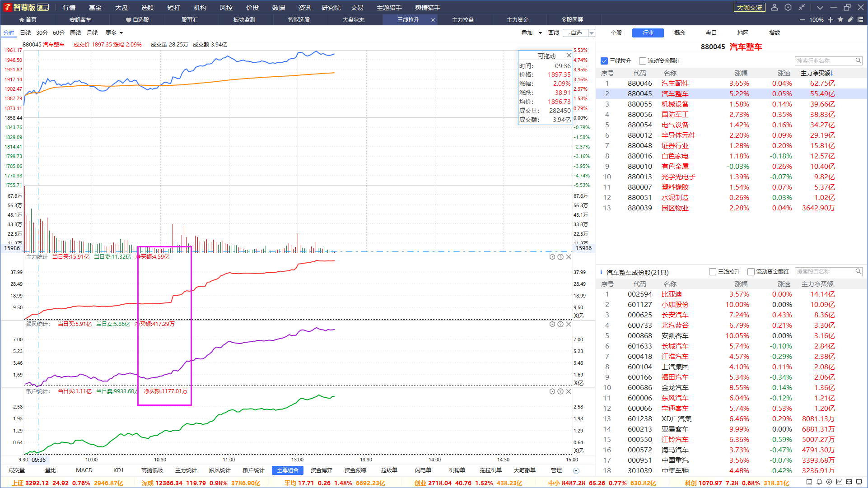Click the monitor screen icon in status bar
The width and height of the screenshot is (868, 488).
(x=859, y=482)
